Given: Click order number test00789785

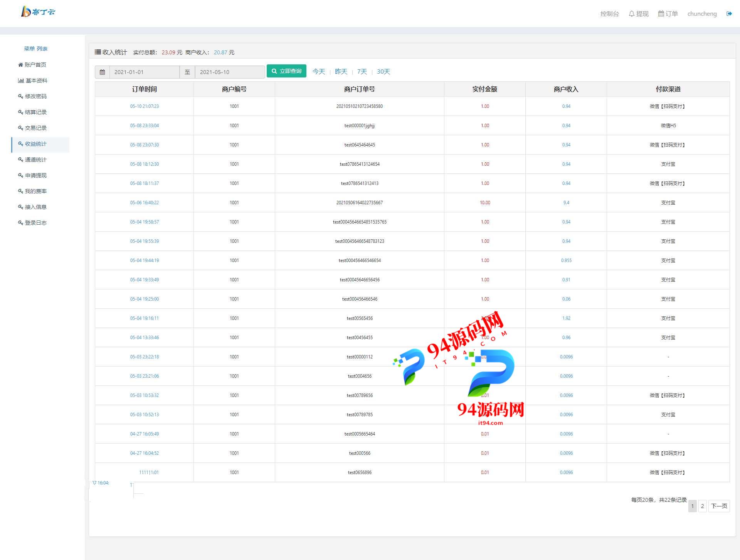Looking at the screenshot, I should pos(360,415).
